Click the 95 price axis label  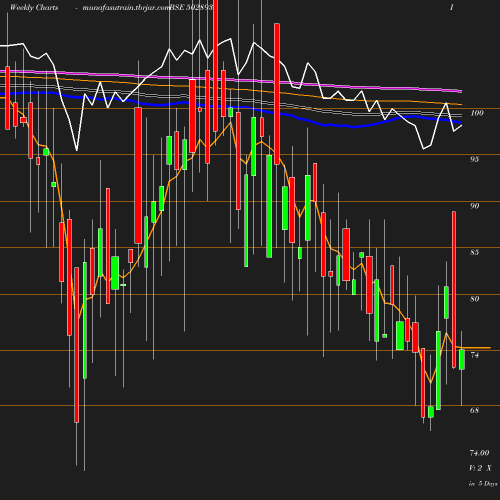click(475, 159)
